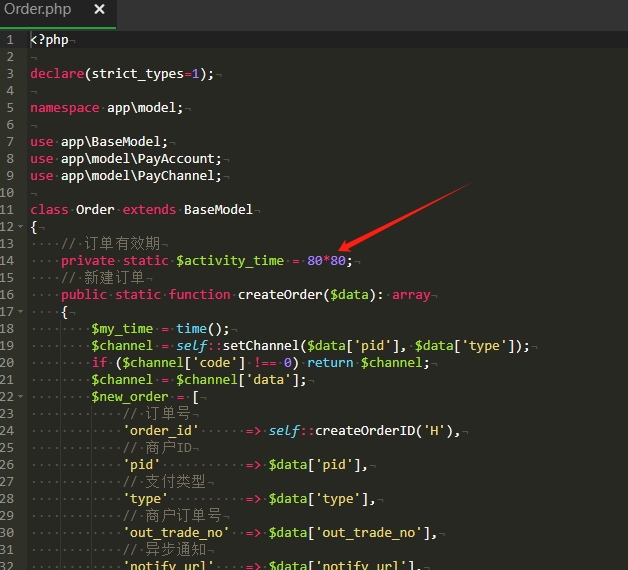628x570 pixels.
Task: Click the 'type' array key at line 28
Action: (x=145, y=499)
